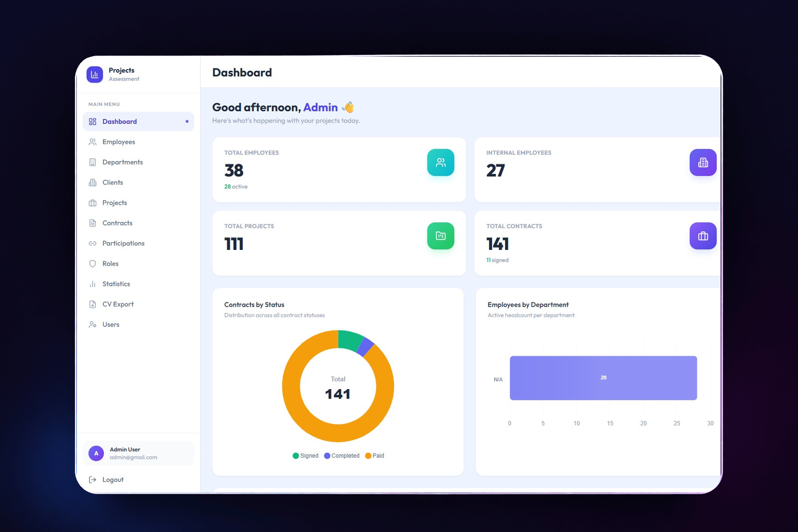The width and height of the screenshot is (798, 532).
Task: Open the Dashboard menu item
Action: point(138,122)
